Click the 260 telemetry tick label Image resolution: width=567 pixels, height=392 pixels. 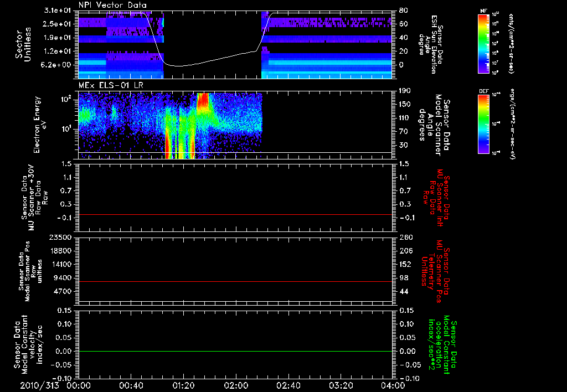point(405,238)
